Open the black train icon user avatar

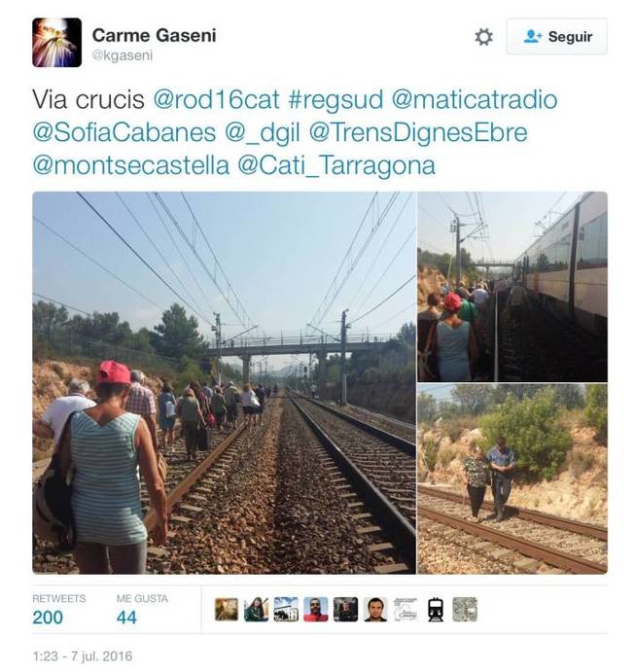pyautogui.click(x=436, y=610)
